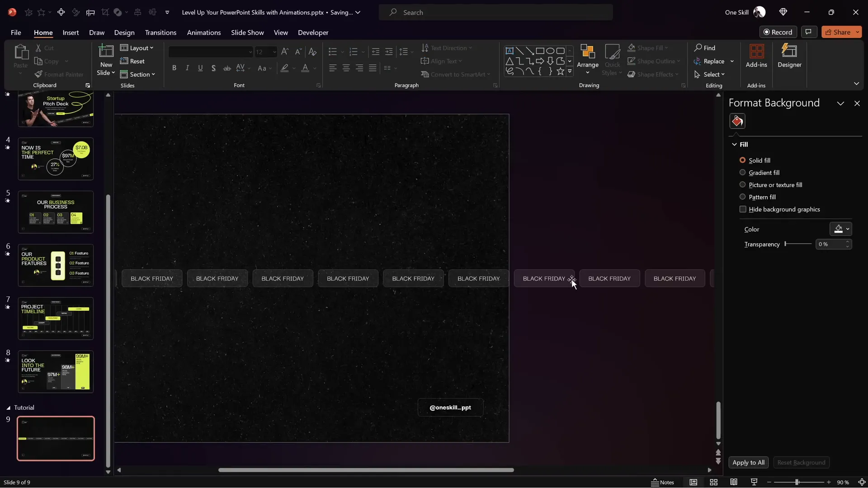
Task: Click the Search box
Action: click(496, 12)
